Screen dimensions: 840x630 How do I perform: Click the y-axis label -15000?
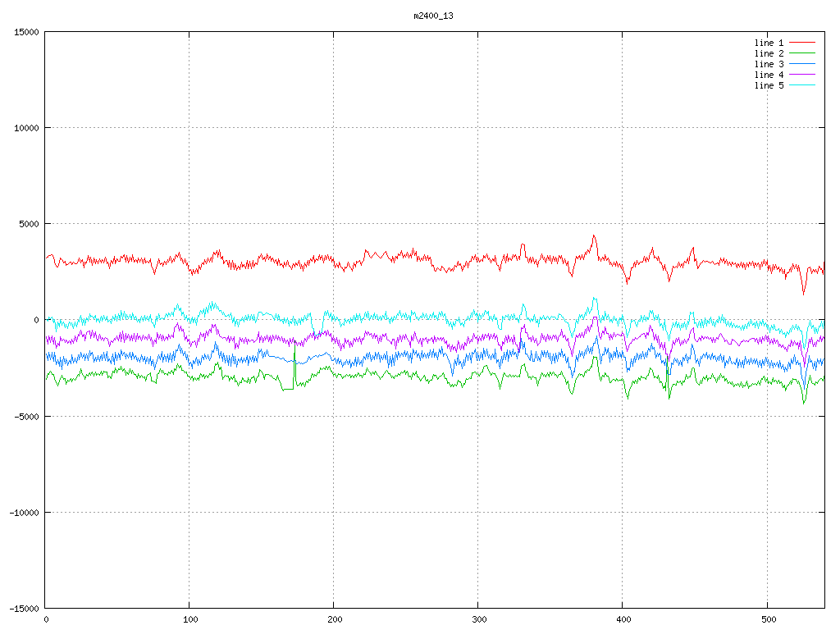click(24, 609)
